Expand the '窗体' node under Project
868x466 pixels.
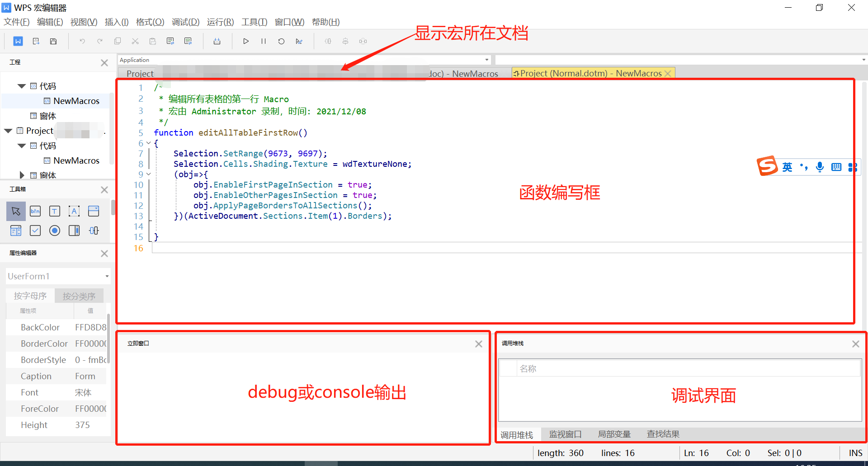tap(22, 175)
